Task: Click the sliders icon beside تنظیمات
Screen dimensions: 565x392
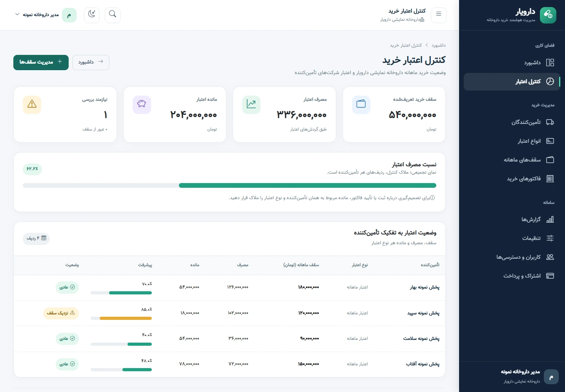Action: [550, 238]
